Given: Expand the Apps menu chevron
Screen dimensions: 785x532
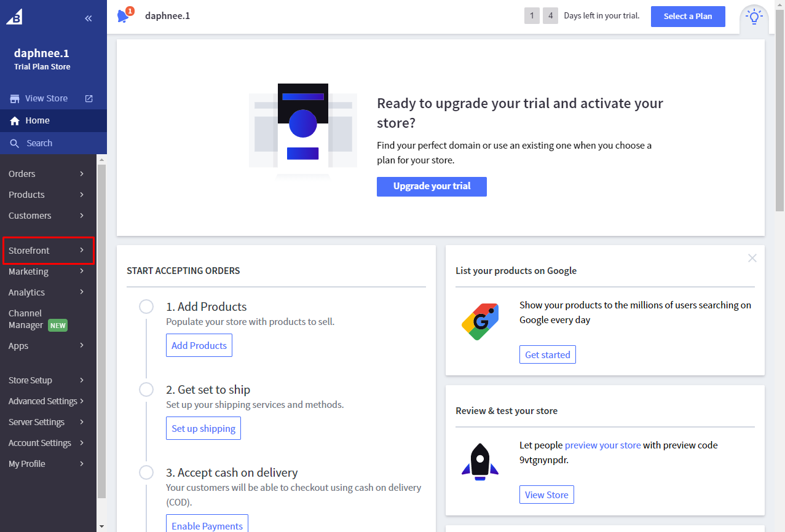Looking at the screenshot, I should pos(82,345).
